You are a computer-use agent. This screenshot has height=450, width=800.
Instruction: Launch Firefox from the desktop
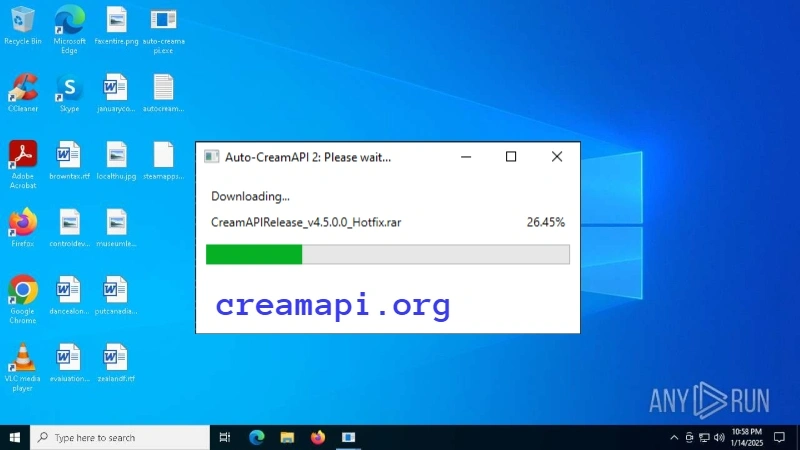22,228
